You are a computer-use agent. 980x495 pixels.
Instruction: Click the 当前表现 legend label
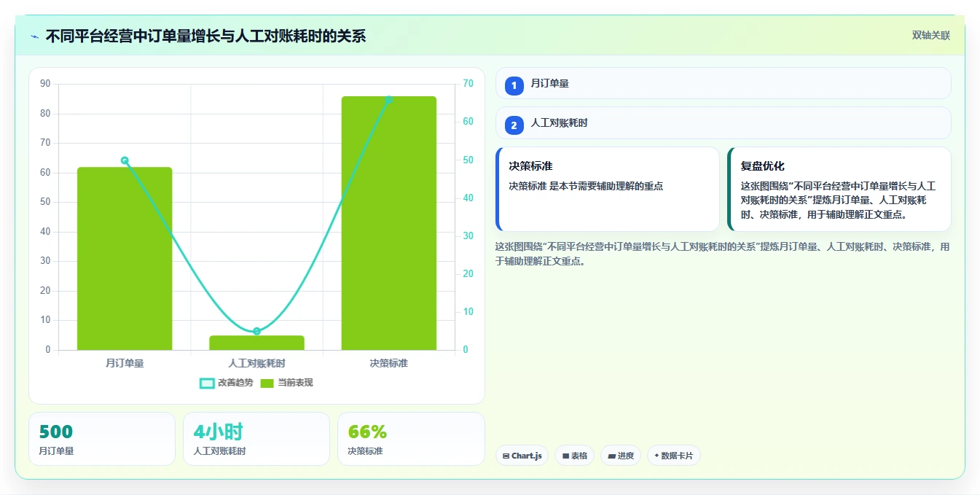click(295, 383)
